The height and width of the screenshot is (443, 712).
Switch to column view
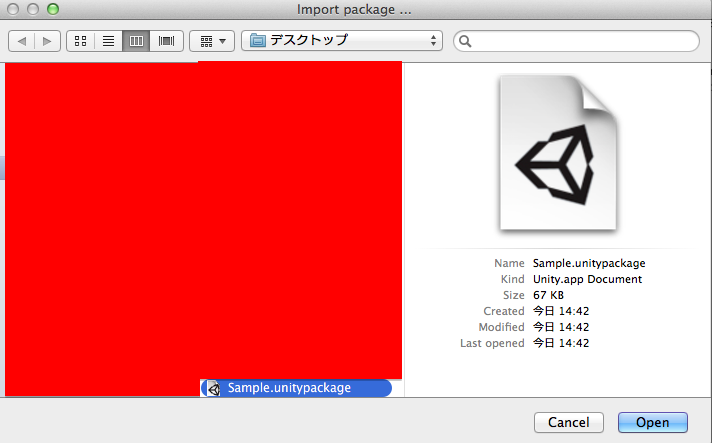136,41
